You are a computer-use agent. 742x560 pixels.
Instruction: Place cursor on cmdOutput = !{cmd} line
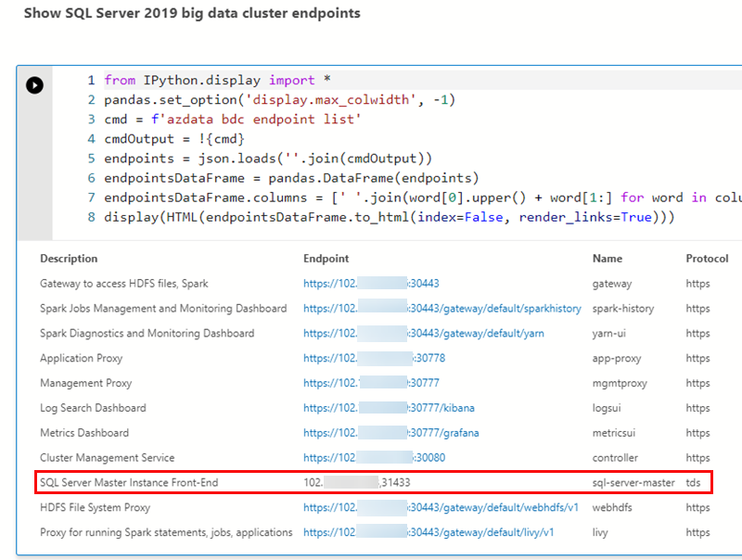(x=174, y=139)
